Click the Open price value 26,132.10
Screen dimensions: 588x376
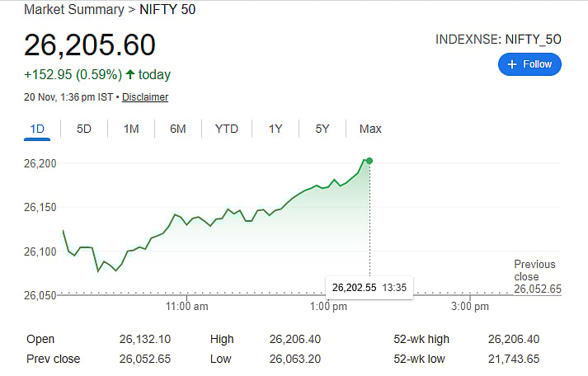coord(145,339)
